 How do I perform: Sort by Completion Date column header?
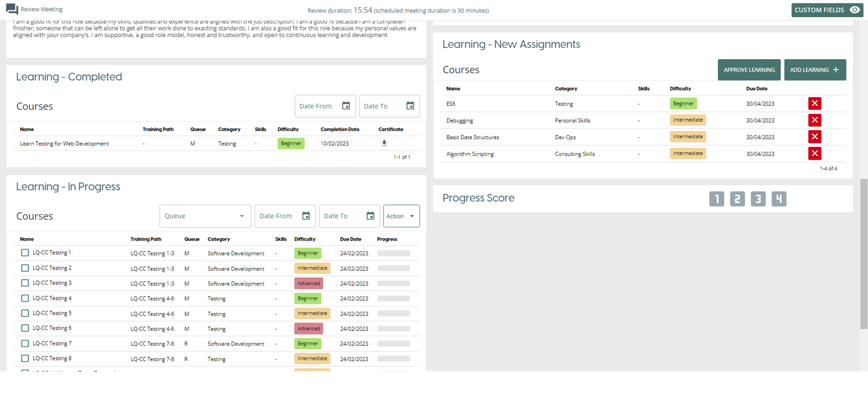point(340,129)
